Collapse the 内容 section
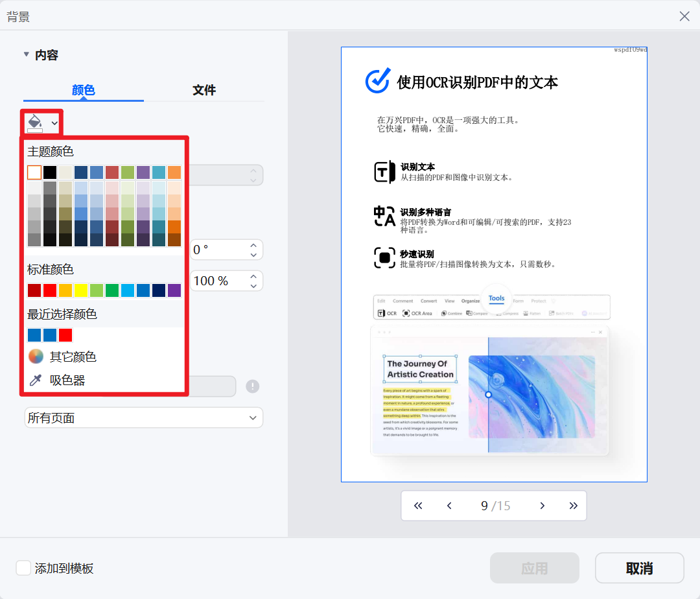Image resolution: width=700 pixels, height=599 pixels. (x=26, y=56)
